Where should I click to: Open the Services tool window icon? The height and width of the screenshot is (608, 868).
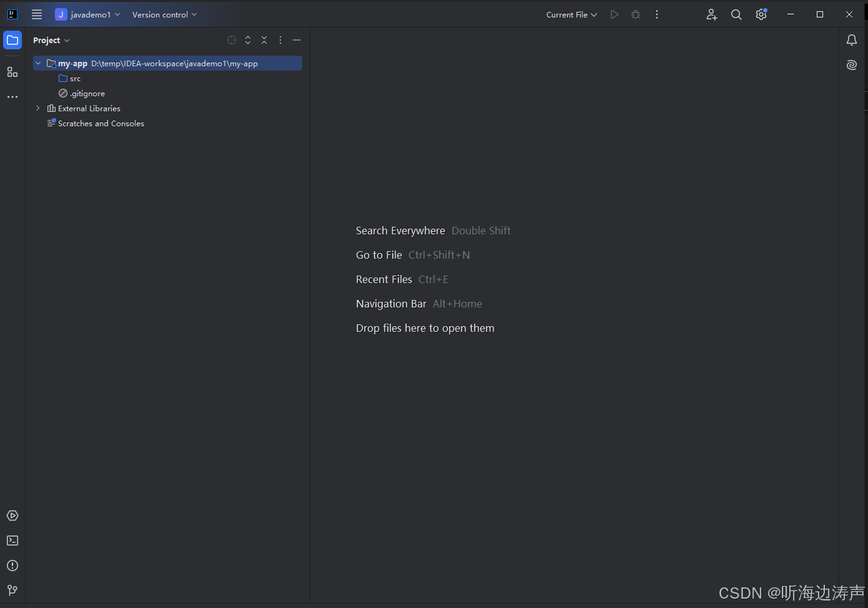12,516
